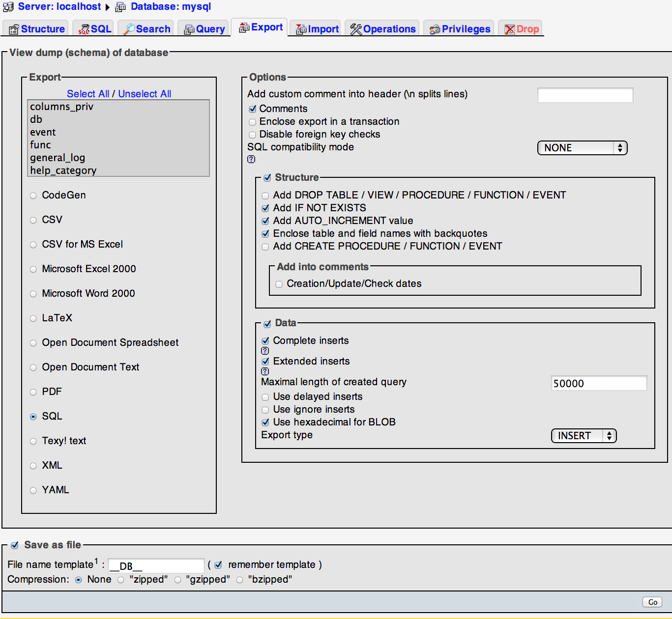The image size is (672, 619).
Task: Click the Operations tools icon
Action: click(356, 29)
